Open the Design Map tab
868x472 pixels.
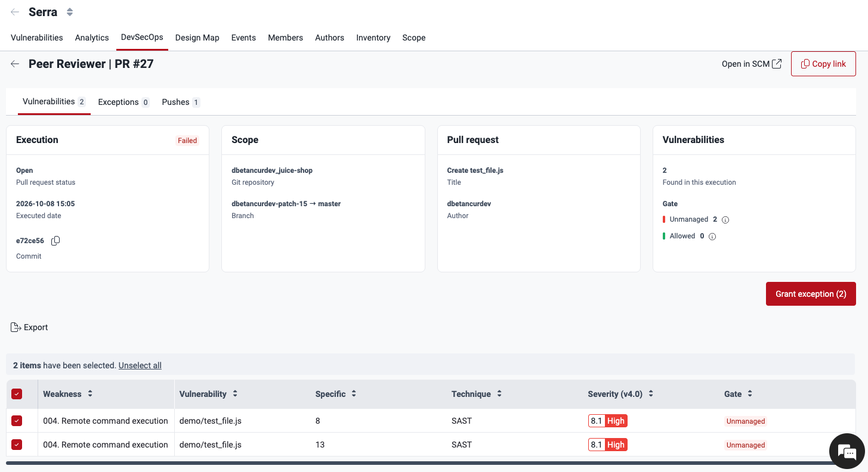(x=197, y=38)
